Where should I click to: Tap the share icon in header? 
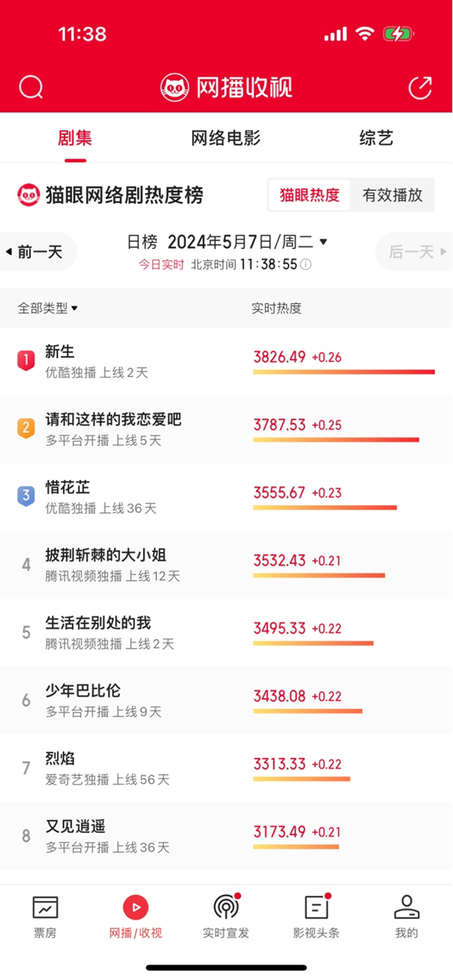(x=420, y=88)
